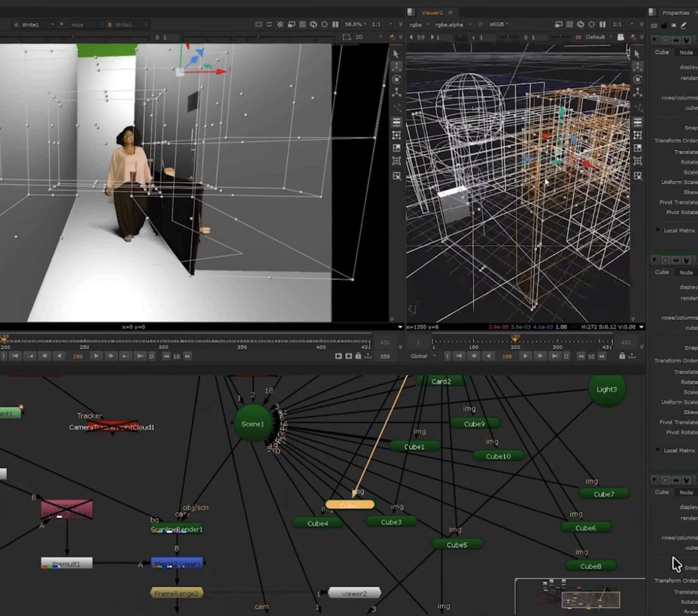Click the wrench icon in first Cube panel

(687, 40)
